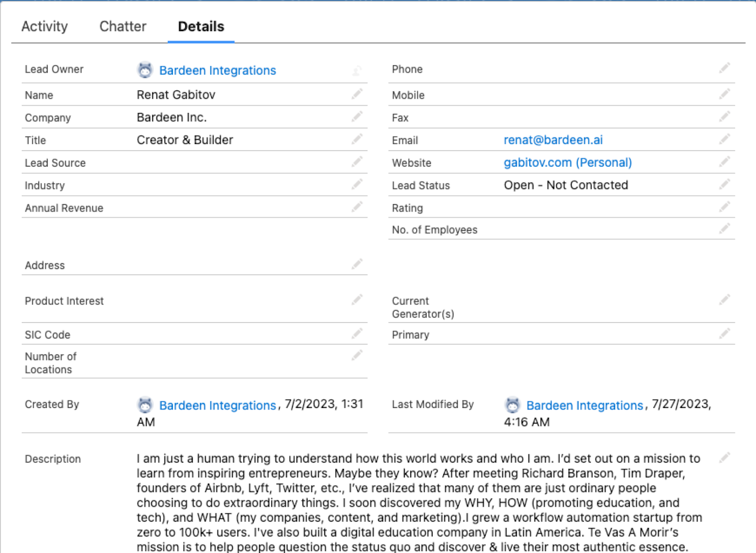The height and width of the screenshot is (553, 756).
Task: Click the title value Creator & Builder
Action: tap(185, 140)
